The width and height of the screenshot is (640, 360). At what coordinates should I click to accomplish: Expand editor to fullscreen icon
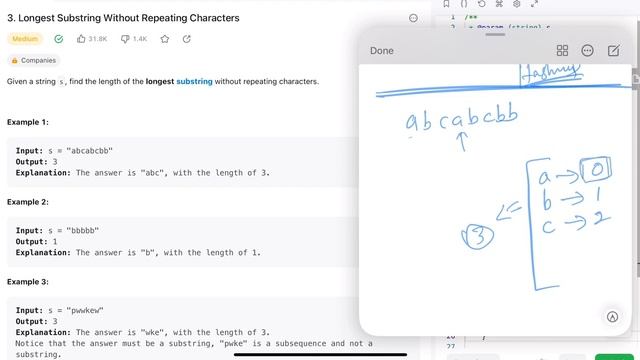534,4
